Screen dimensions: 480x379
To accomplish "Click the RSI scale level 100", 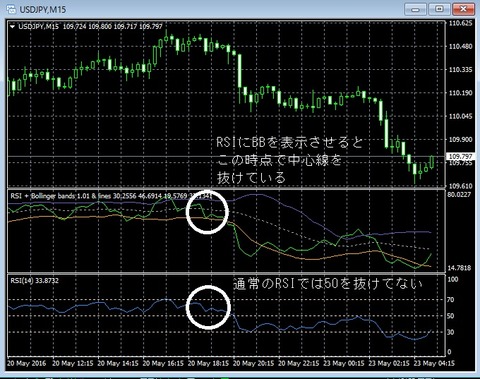I will (453, 279).
